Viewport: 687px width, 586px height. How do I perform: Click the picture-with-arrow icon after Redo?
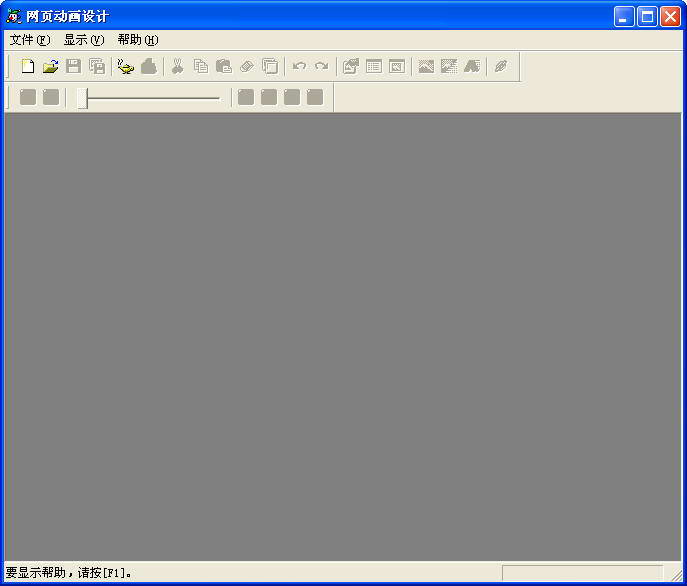tap(351, 67)
